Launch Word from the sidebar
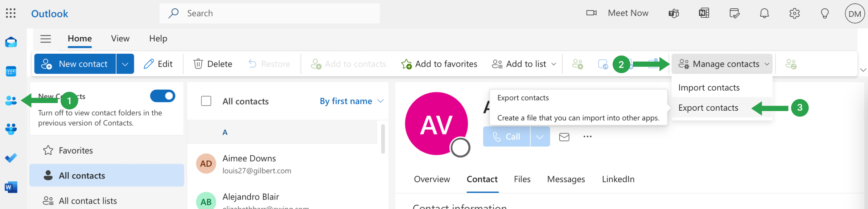 (11, 187)
